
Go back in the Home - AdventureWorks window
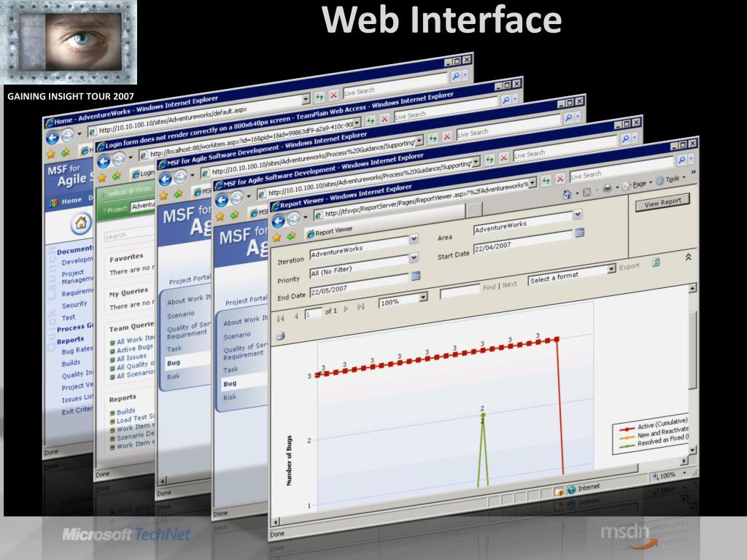coord(53,138)
